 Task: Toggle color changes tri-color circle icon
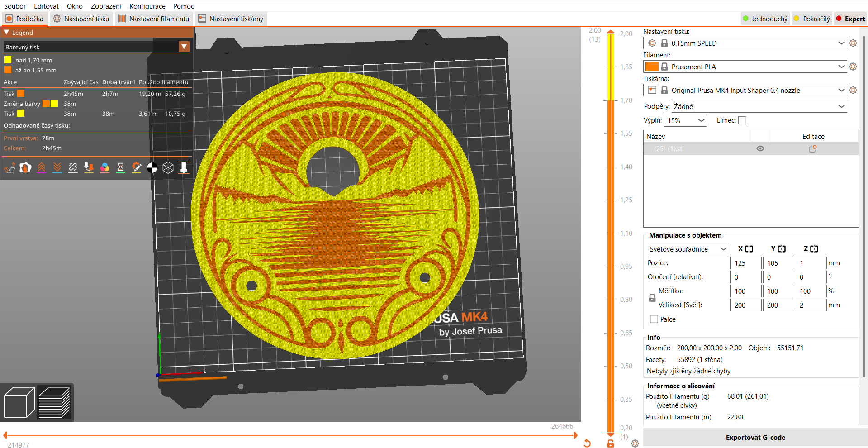click(x=104, y=168)
